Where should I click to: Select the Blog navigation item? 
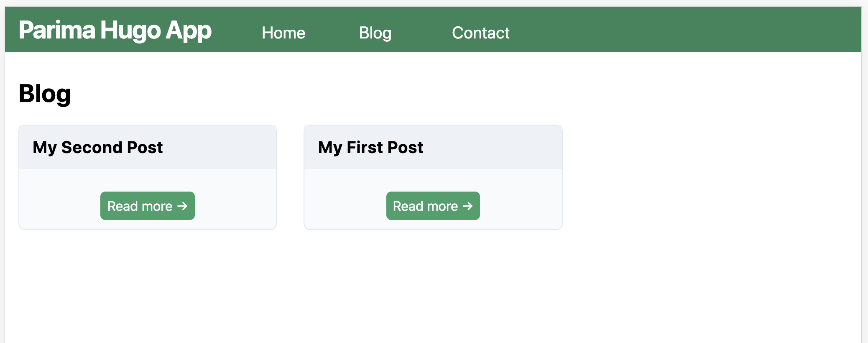[375, 33]
